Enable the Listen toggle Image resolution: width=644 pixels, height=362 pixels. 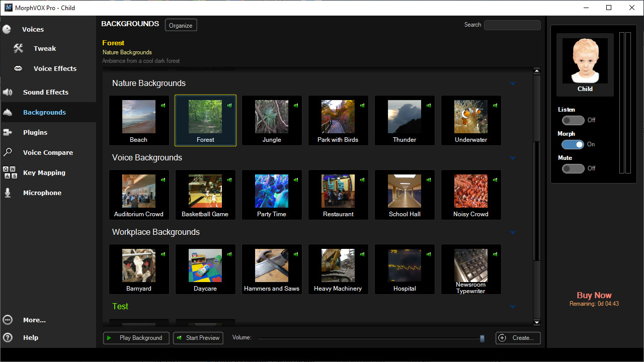tap(573, 120)
